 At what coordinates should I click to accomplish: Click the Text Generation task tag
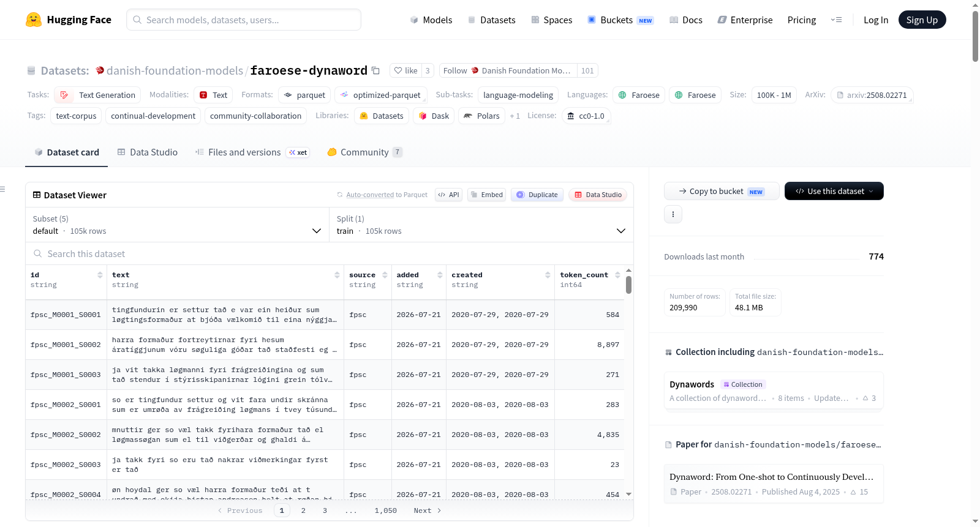click(x=98, y=95)
